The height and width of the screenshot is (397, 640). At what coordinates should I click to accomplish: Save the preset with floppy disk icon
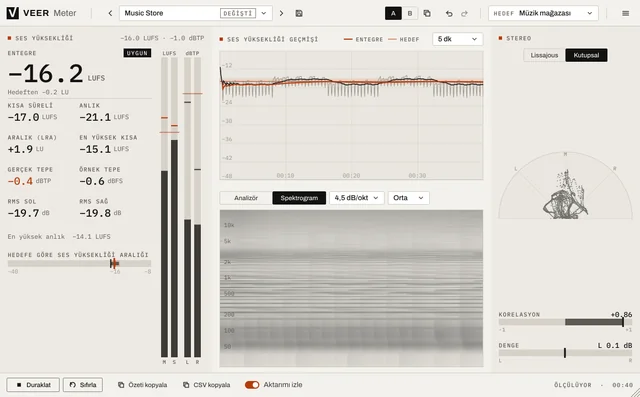point(299,13)
